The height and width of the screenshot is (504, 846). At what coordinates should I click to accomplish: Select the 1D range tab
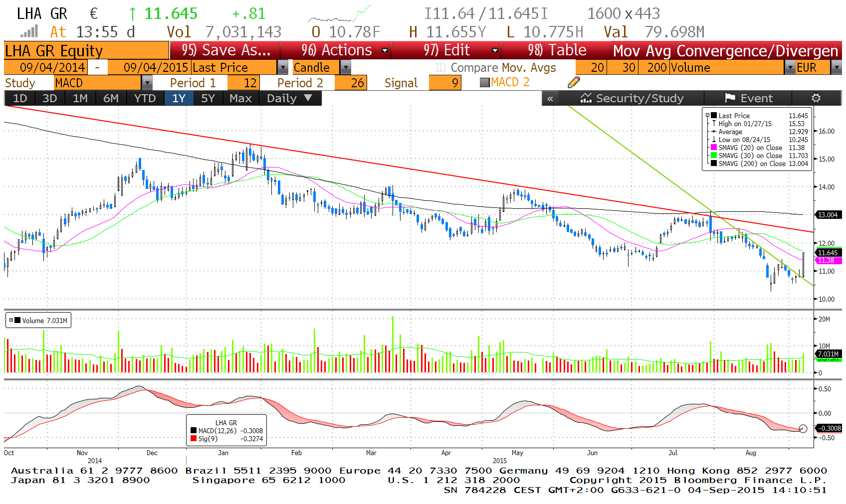(20, 98)
